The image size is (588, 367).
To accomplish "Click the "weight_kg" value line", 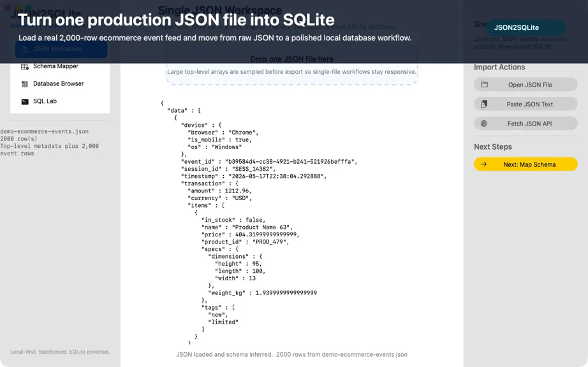I will [x=262, y=293].
